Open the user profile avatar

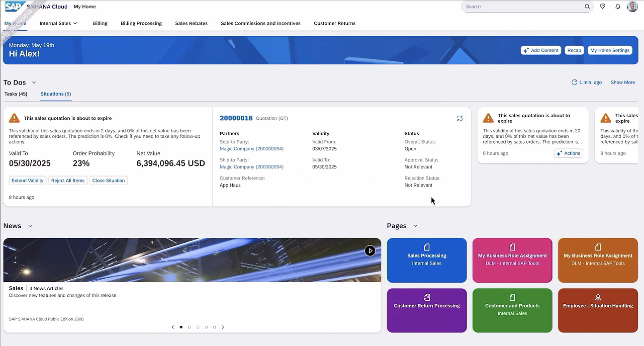coord(632,7)
